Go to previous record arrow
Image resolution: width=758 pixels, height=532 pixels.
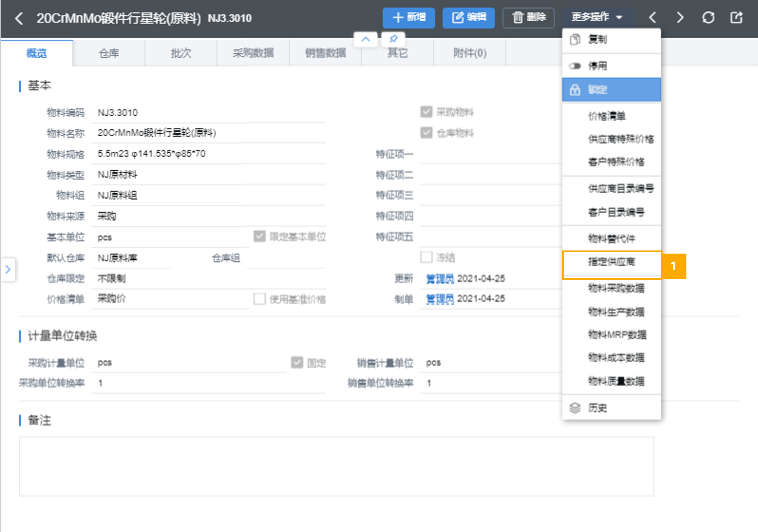[652, 18]
